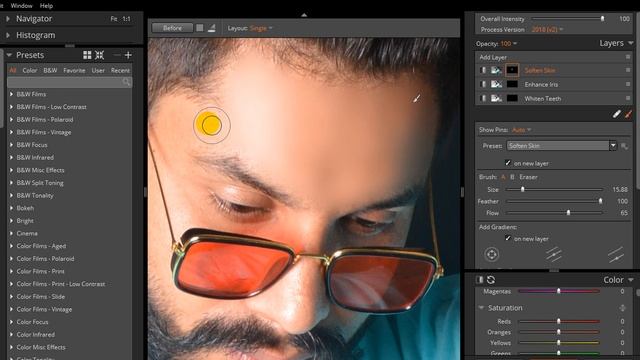Show the Favorite presets tab

(74, 70)
